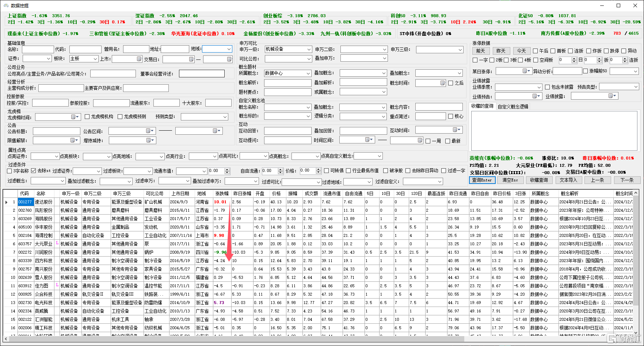Enable the 跌停 checkbox
This screenshot has width=644, height=346.
tap(606, 51)
